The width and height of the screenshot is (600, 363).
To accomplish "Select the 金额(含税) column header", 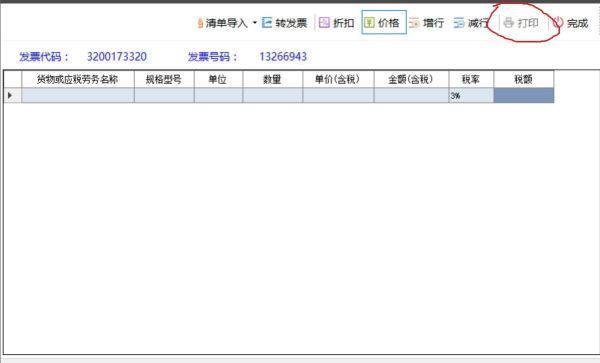I will (411, 79).
